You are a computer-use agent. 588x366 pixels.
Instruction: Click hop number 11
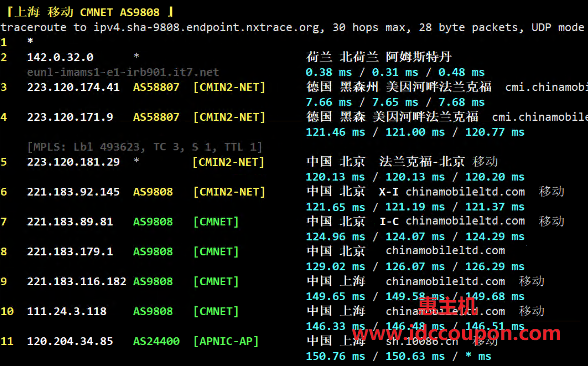pos(7,341)
